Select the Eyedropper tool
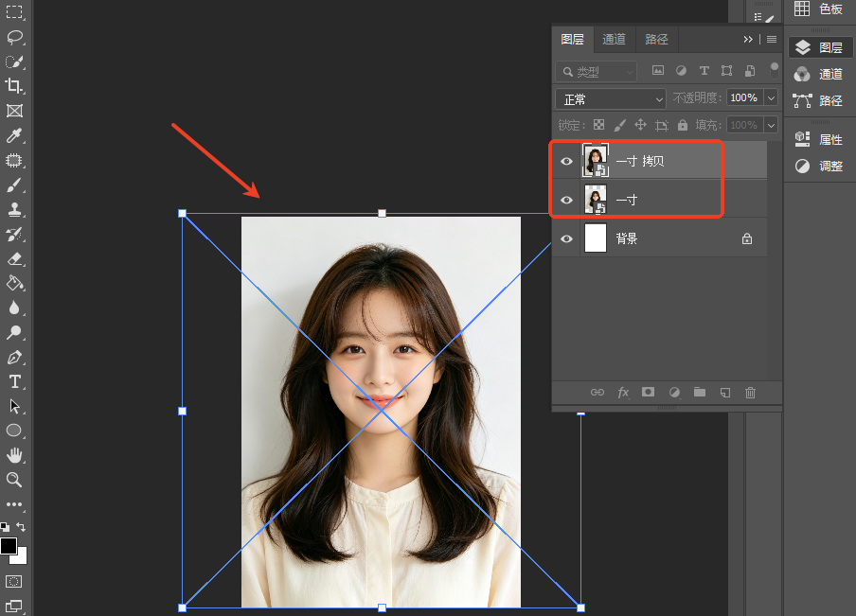 [x=14, y=135]
